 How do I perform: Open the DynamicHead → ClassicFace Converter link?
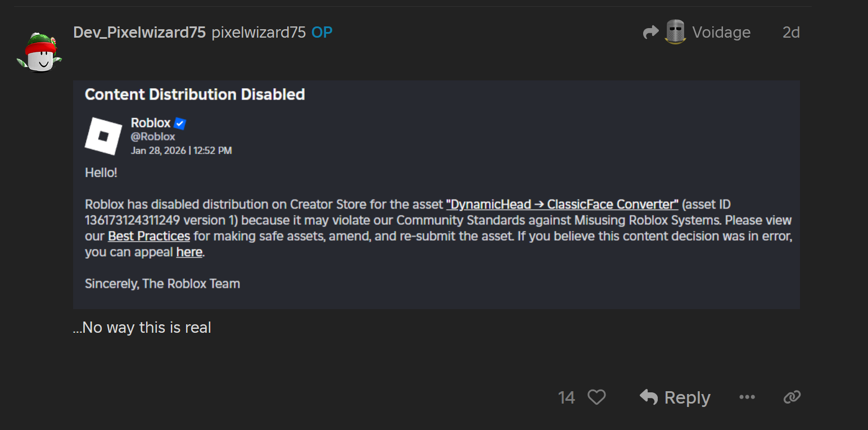coord(562,204)
